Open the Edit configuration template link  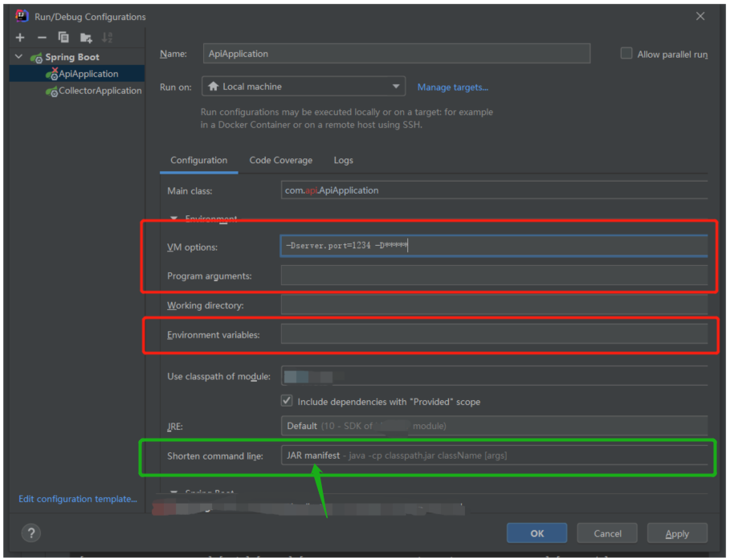tap(78, 499)
